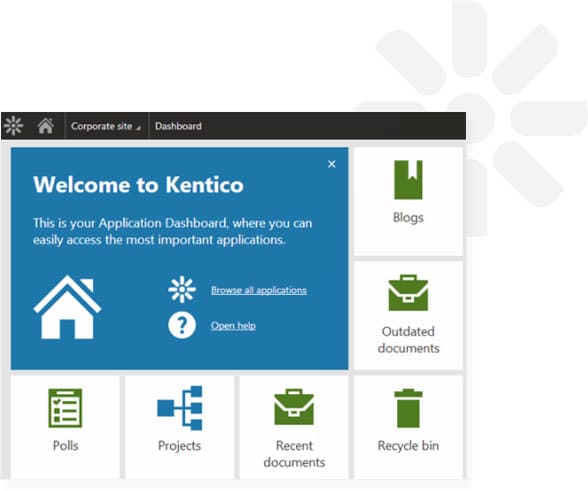Click the Polls tile label

coord(66,446)
